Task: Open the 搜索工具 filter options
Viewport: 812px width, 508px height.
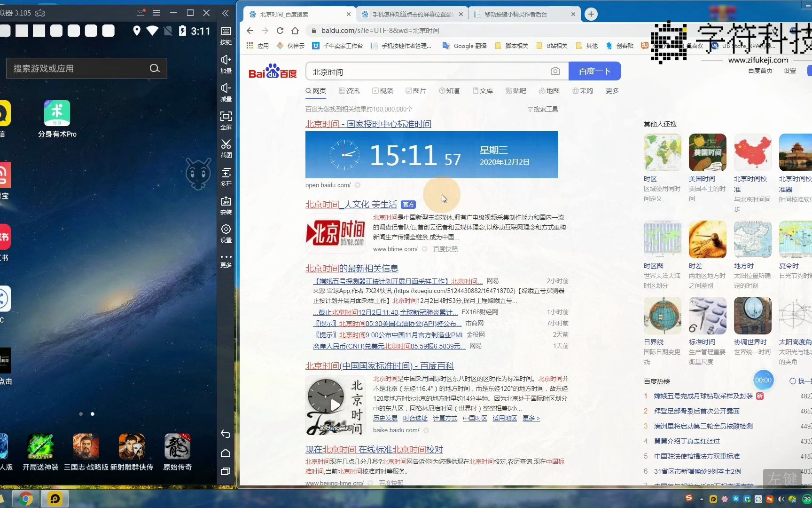Action: pyautogui.click(x=543, y=109)
